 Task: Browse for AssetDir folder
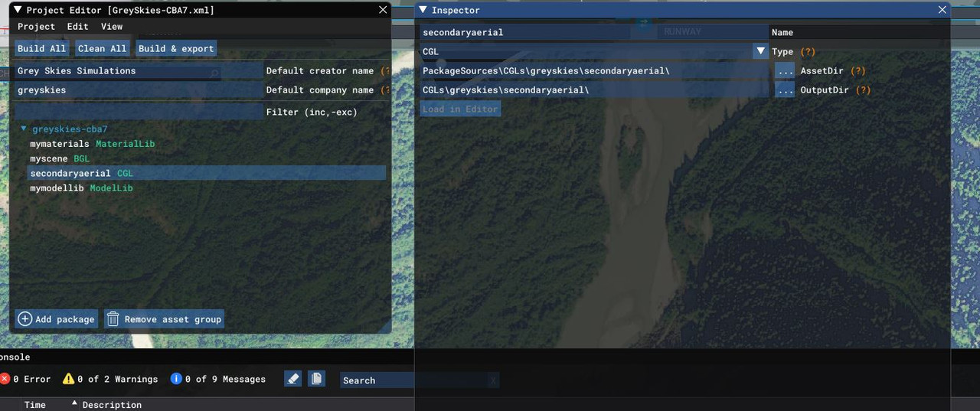[x=785, y=70]
